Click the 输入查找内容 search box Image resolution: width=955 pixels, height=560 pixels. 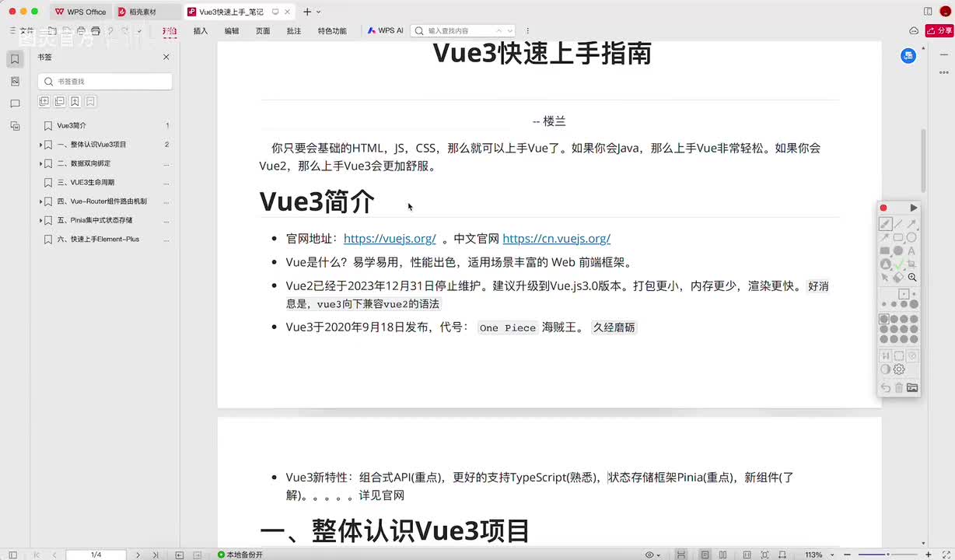[x=463, y=31]
